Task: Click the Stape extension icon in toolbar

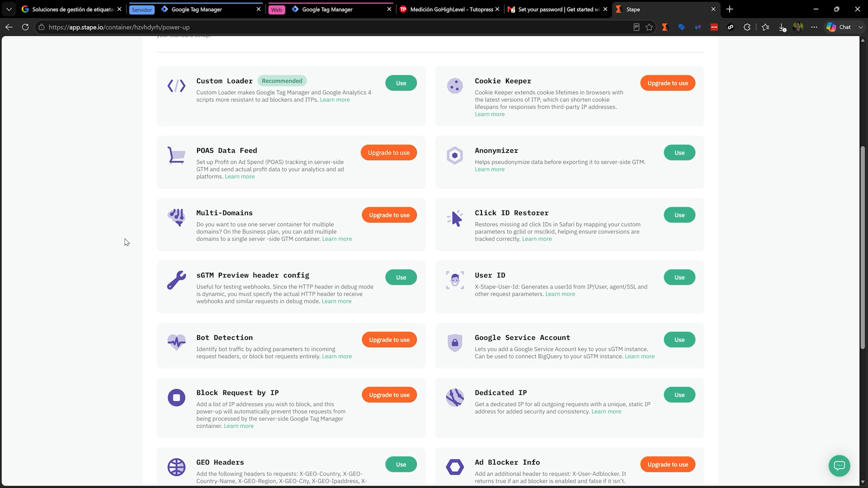Action: pos(665,27)
